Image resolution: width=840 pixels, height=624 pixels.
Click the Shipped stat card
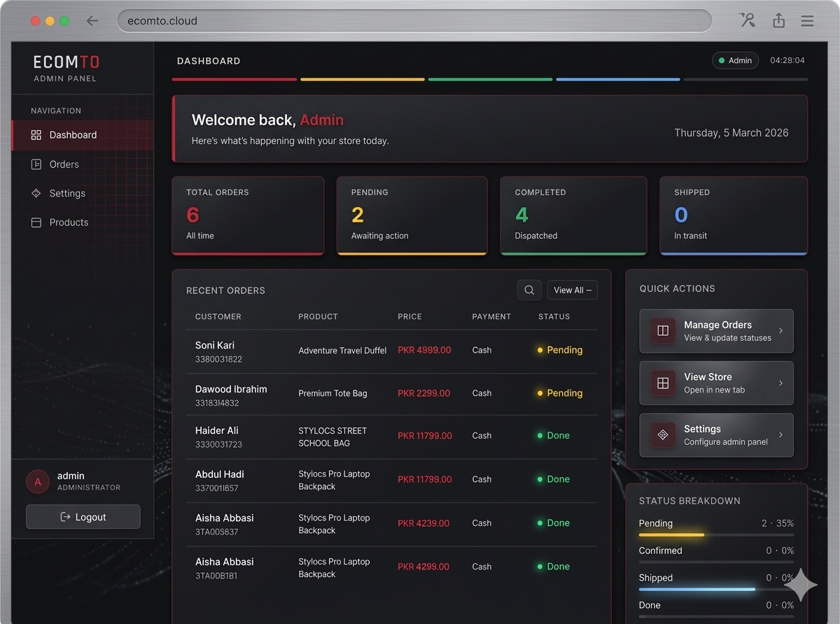[x=734, y=215]
